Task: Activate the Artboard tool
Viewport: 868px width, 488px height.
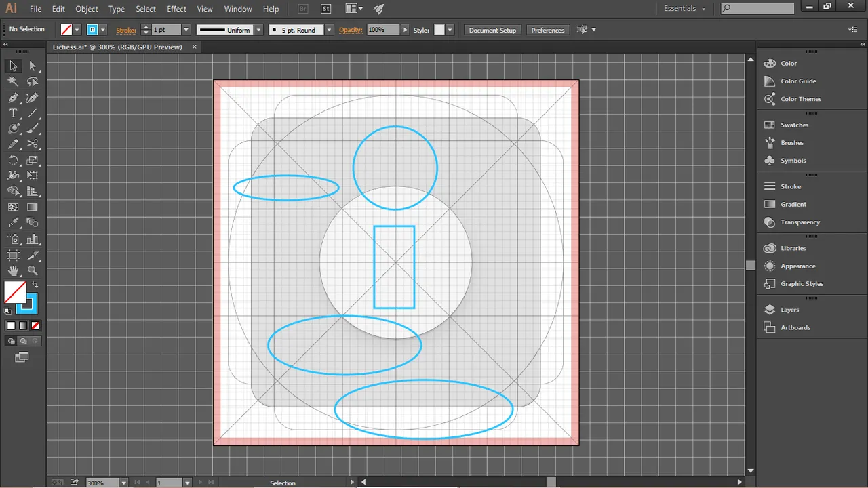Action: tap(13, 256)
